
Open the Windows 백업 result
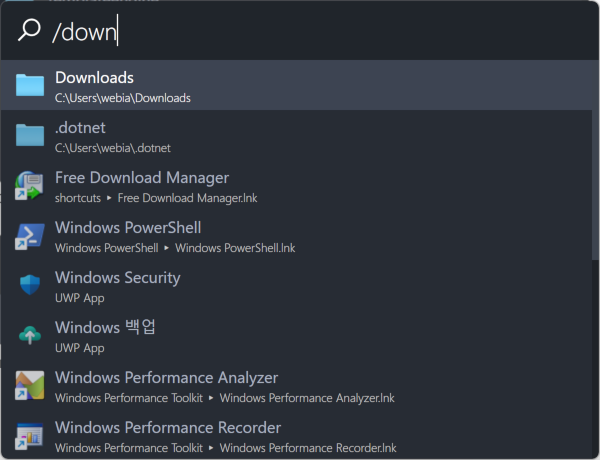coord(297,335)
